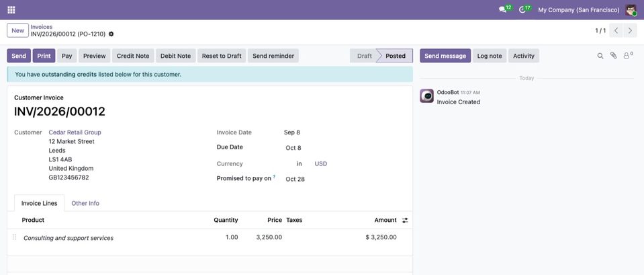Click the 1 / 1 pager counter

tap(600, 31)
